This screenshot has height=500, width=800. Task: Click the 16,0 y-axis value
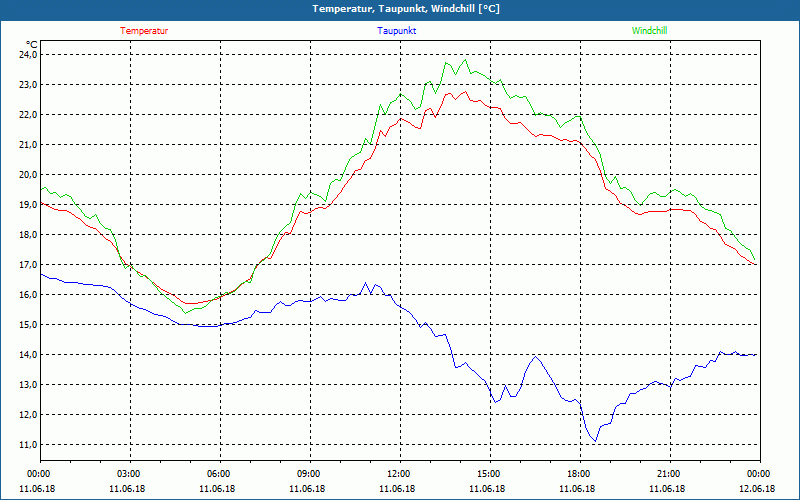coord(29,295)
